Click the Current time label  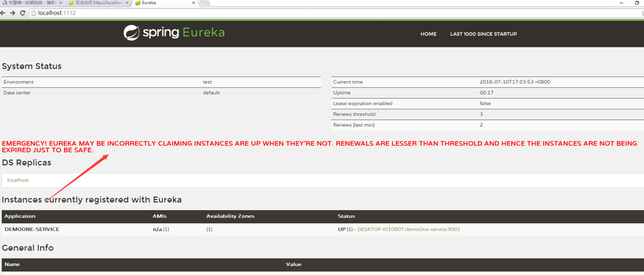pyautogui.click(x=348, y=82)
